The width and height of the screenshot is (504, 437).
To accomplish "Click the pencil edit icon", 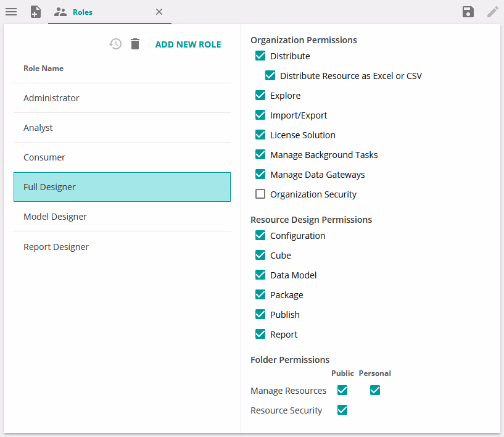I will (x=492, y=12).
